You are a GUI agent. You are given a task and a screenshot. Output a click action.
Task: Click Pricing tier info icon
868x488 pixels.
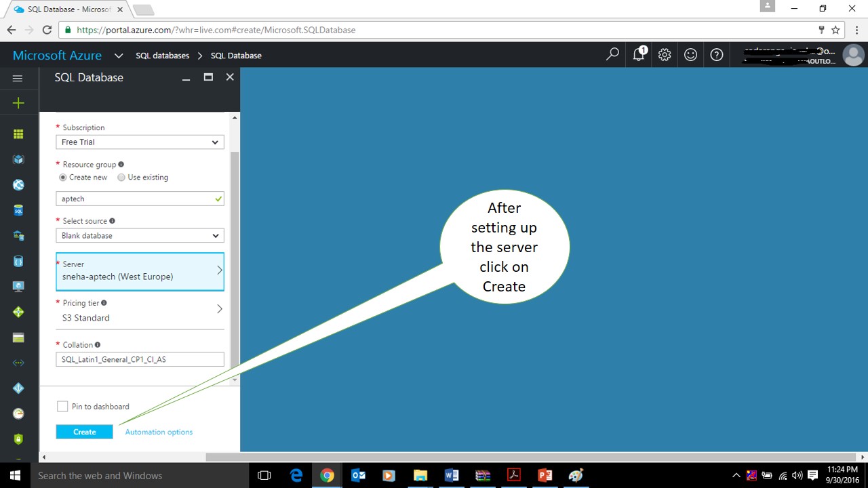pos(104,303)
